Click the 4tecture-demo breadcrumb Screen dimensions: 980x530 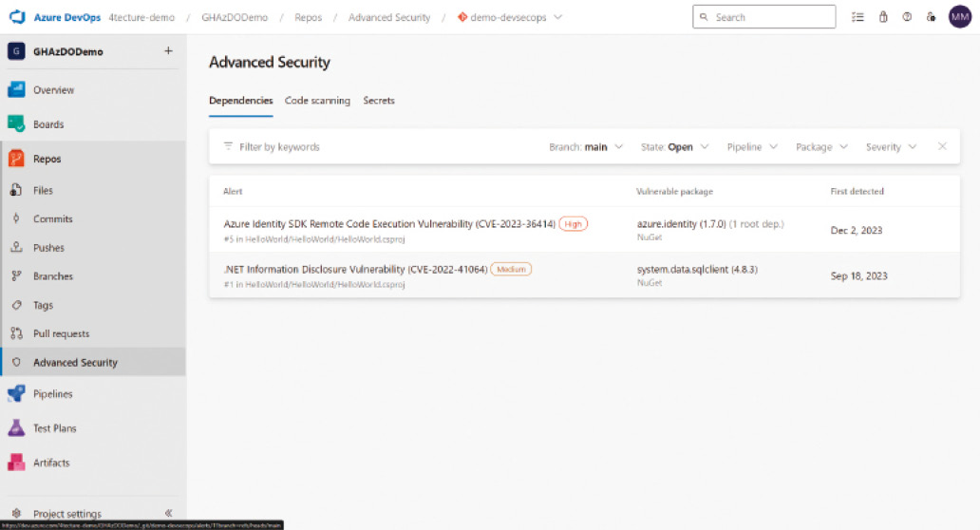(141, 17)
